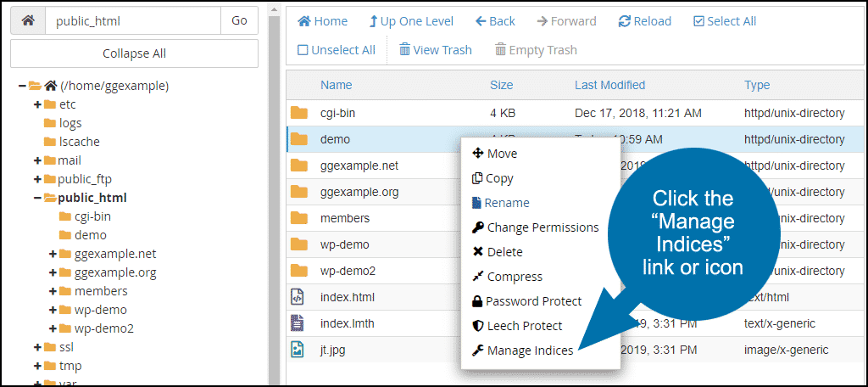This screenshot has width=868, height=387.
Task: Sort the file list by Size column
Action: 502,86
